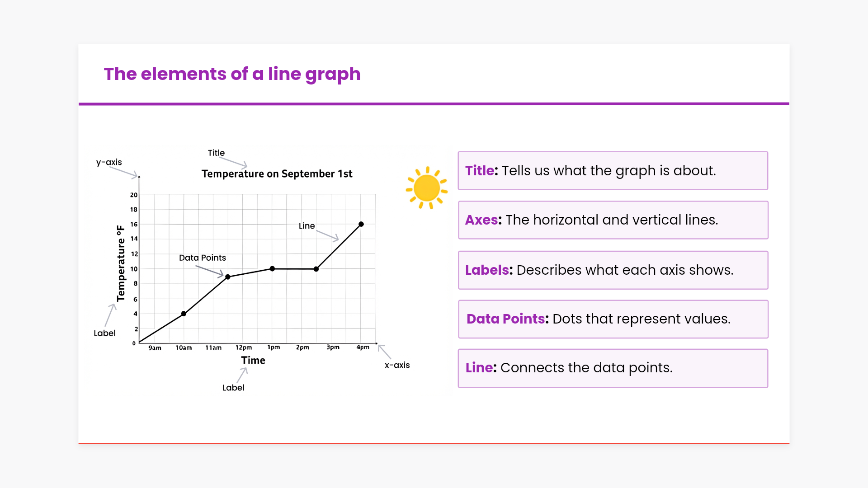
Task: Click the "Line" annotation on the graph
Action: 307,226
